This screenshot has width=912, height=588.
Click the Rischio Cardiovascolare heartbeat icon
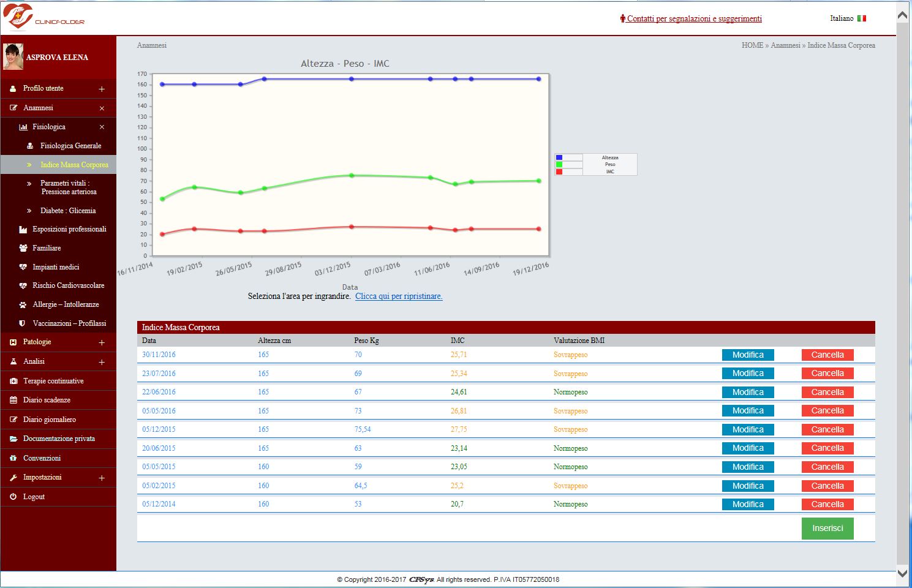click(23, 285)
